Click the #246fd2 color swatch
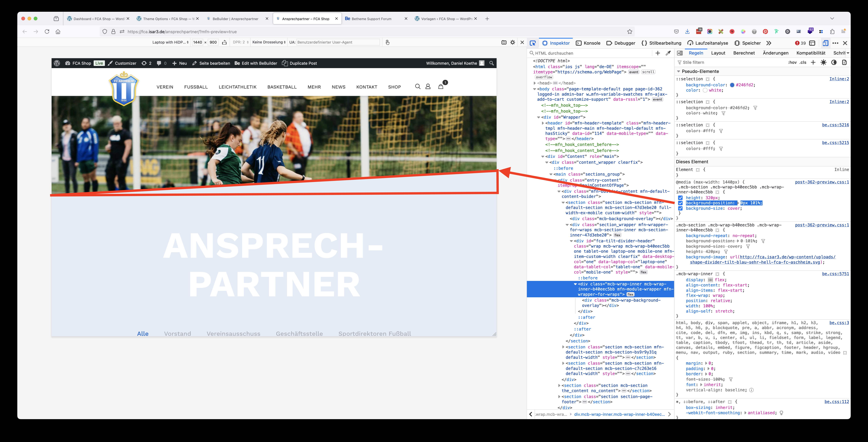 point(732,85)
